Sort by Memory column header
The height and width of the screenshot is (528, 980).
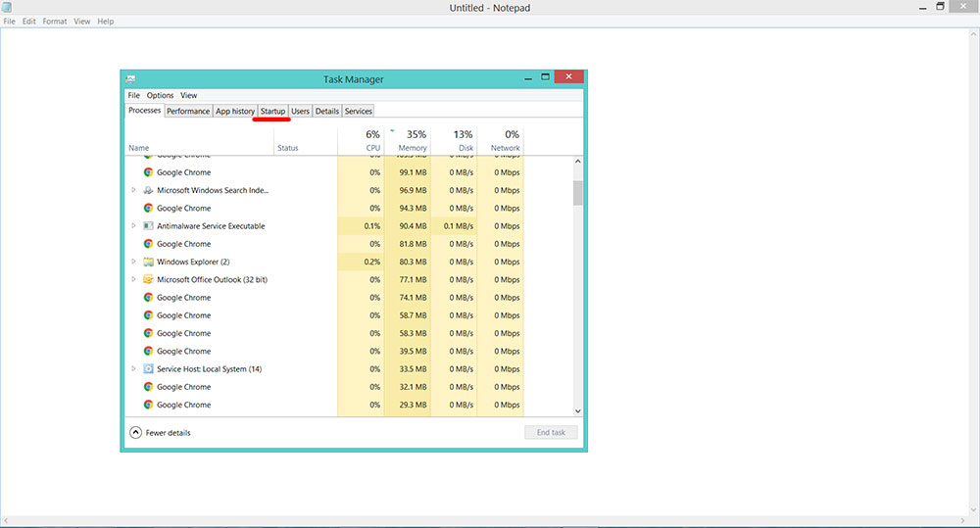click(x=407, y=141)
